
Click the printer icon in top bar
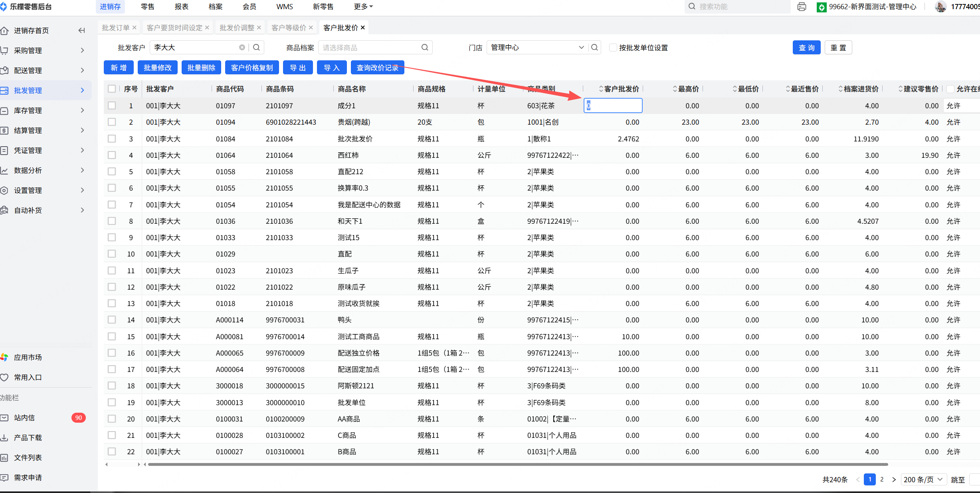[801, 7]
